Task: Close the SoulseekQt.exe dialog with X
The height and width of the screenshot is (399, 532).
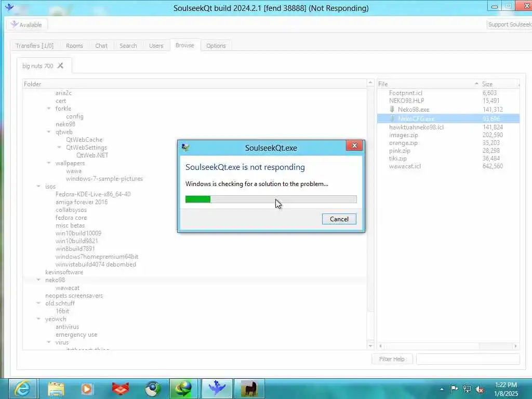Action: (354, 145)
